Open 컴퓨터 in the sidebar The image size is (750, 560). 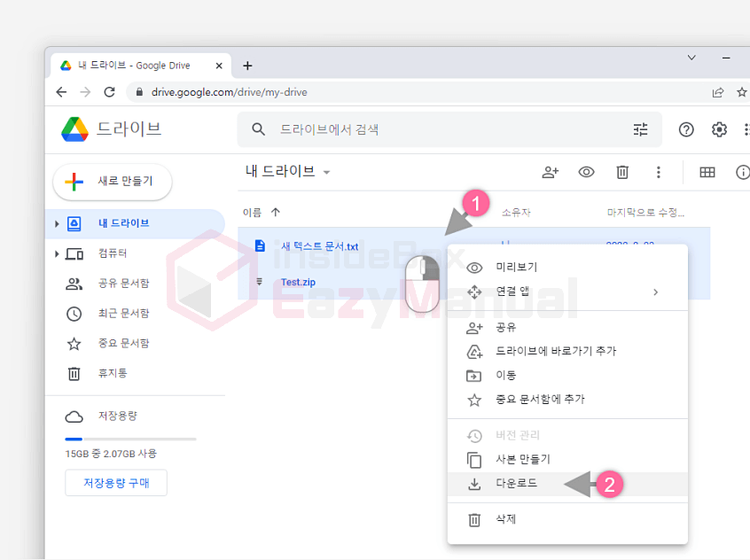click(113, 253)
